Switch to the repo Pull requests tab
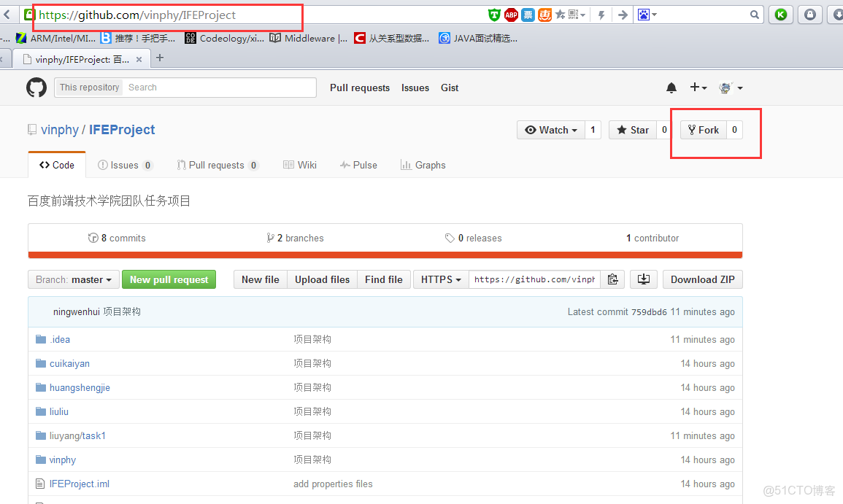Viewport: 843px width, 504px height. (218, 165)
